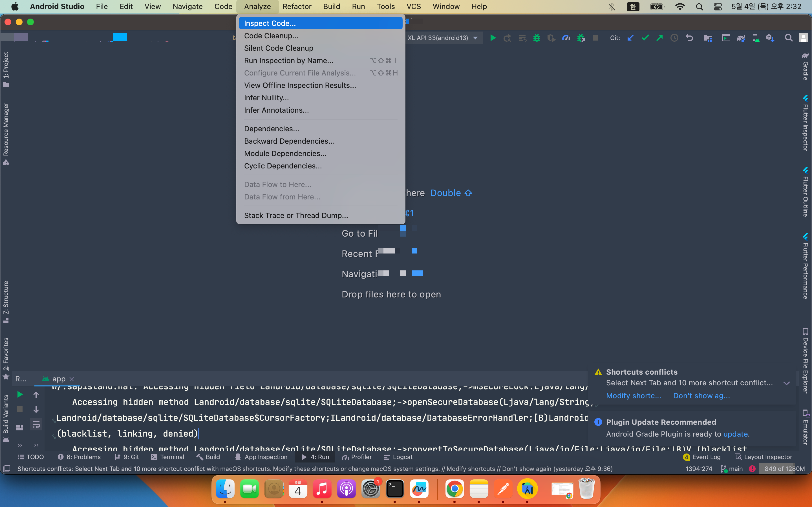The width and height of the screenshot is (812, 507).
Task: Click the Git rollback undo icon
Action: click(689, 38)
